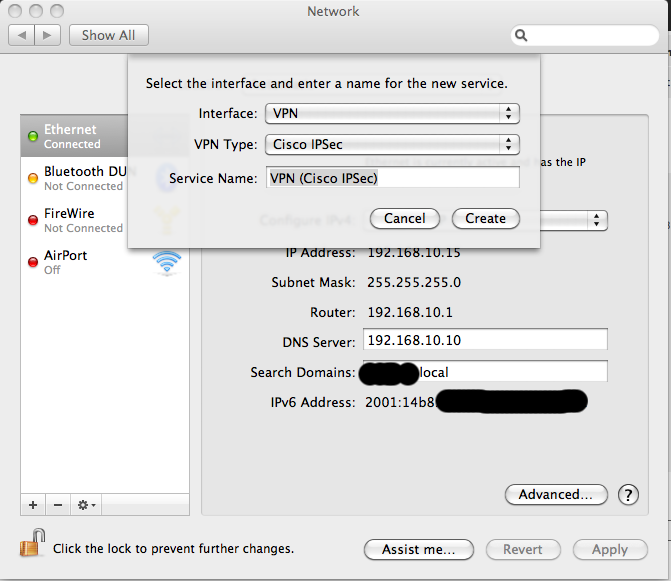The width and height of the screenshot is (671, 581).
Task: Add a new network service with plus
Action: pyautogui.click(x=33, y=505)
